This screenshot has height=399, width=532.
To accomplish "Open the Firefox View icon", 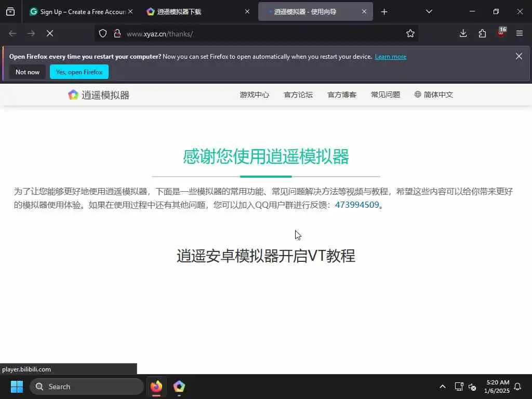I will pyautogui.click(x=10, y=12).
